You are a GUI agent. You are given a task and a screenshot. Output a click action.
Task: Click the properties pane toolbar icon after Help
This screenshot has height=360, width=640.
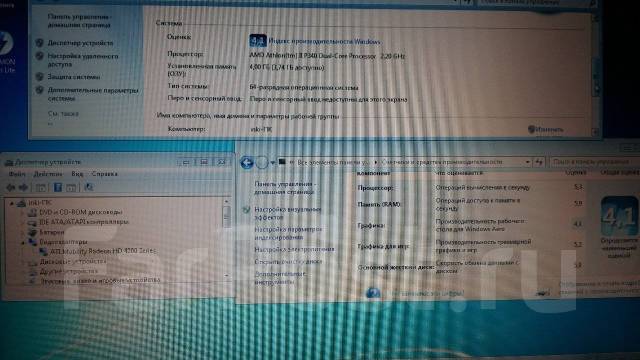pyautogui.click(x=71, y=187)
